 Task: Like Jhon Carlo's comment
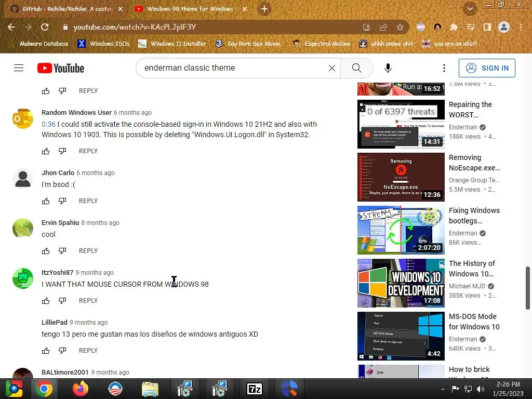[x=46, y=201]
